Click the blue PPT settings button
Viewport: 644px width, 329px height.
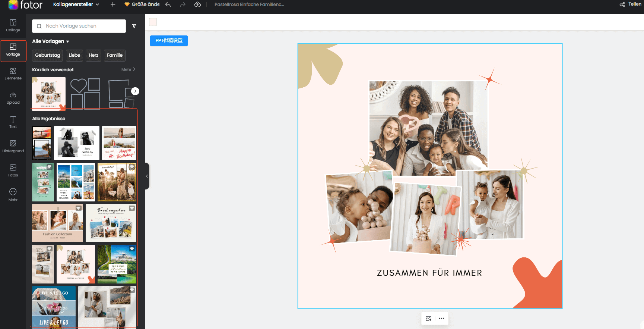coord(169,41)
